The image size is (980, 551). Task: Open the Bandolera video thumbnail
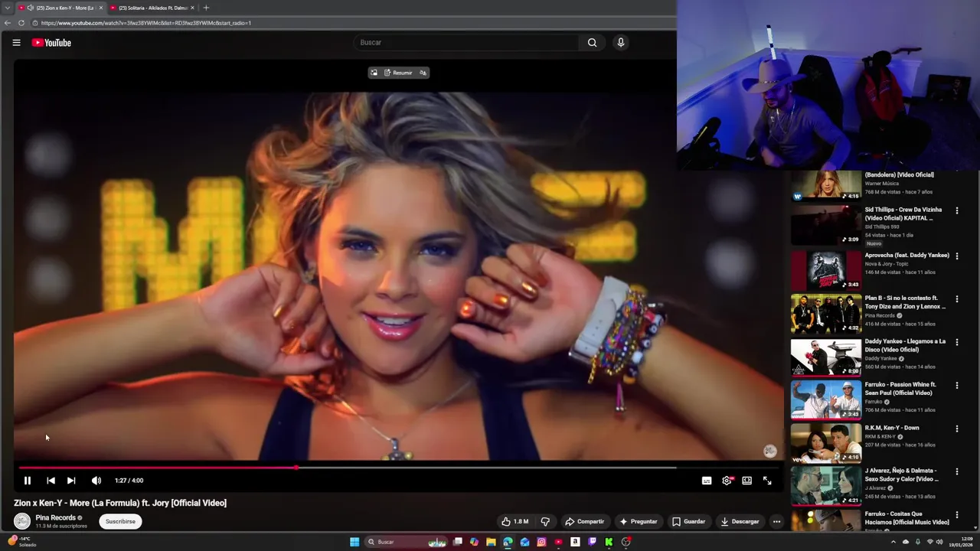point(826,186)
